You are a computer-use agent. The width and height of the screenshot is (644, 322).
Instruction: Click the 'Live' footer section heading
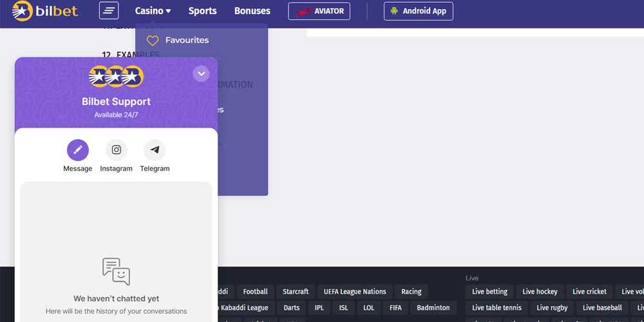pos(472,278)
